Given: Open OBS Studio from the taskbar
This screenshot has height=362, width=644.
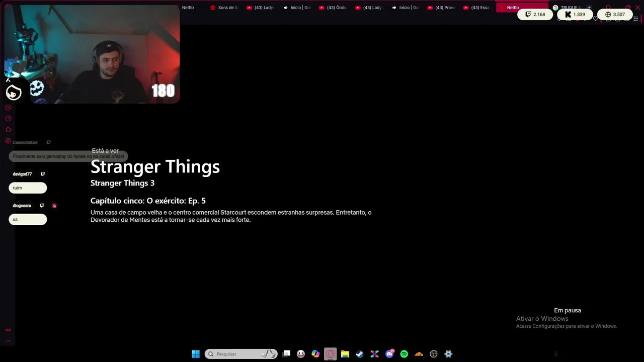Looking at the screenshot, I should [434, 354].
